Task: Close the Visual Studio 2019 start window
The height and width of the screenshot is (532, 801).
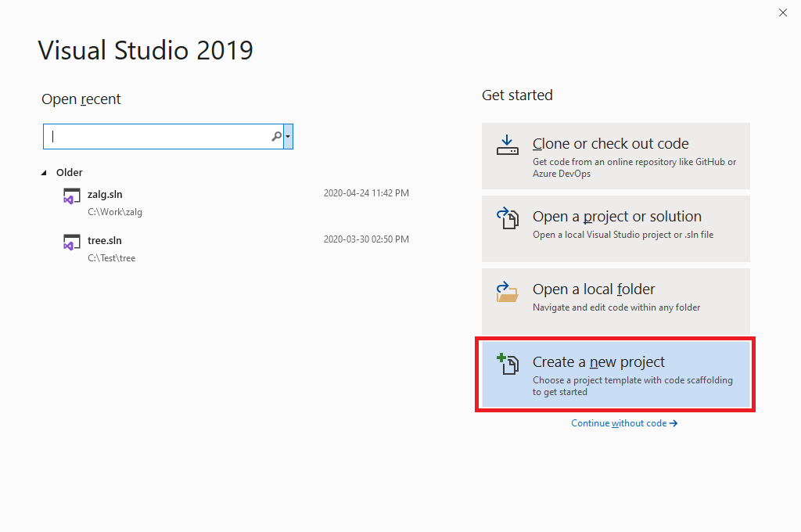Action: 783,13
